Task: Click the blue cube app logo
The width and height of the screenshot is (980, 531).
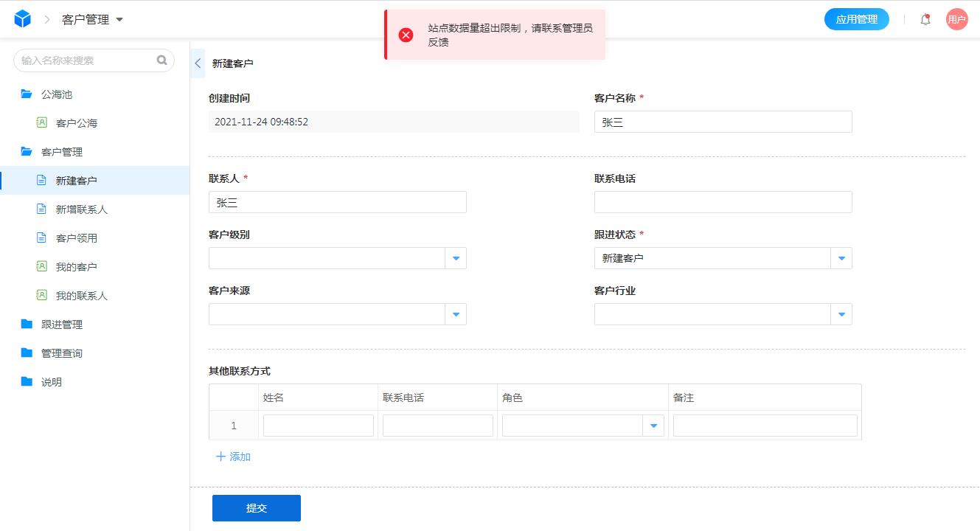Action: (22, 19)
